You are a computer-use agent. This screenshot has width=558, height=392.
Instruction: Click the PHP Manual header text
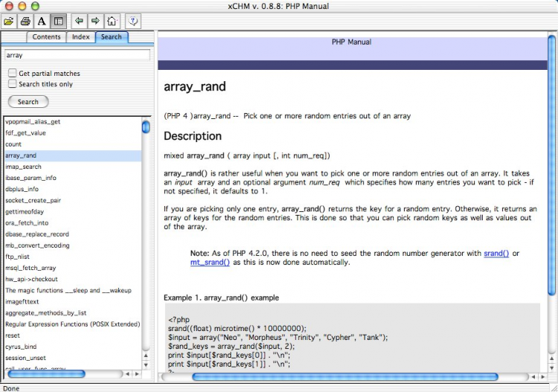[x=351, y=42]
